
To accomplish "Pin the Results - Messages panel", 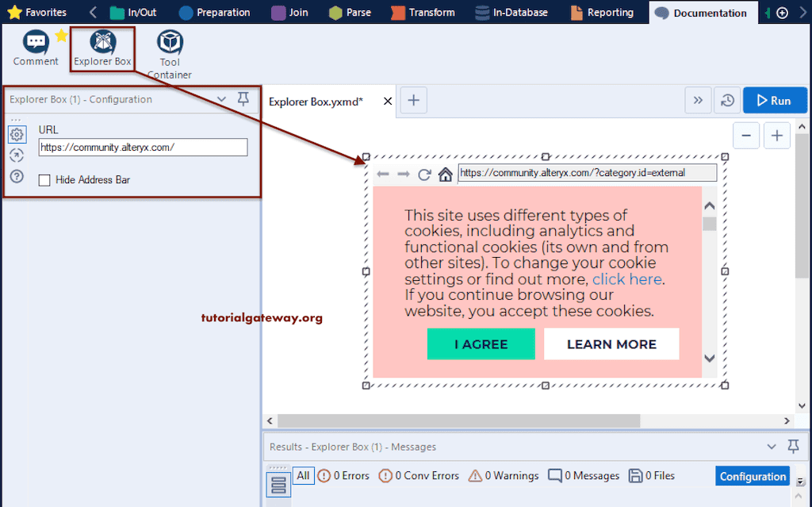I will (793, 447).
